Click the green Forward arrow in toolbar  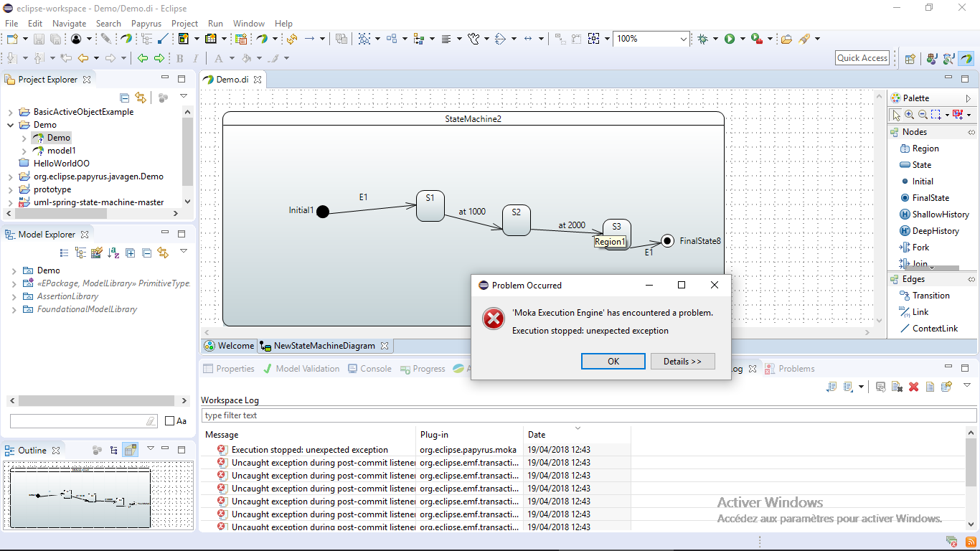(159, 58)
